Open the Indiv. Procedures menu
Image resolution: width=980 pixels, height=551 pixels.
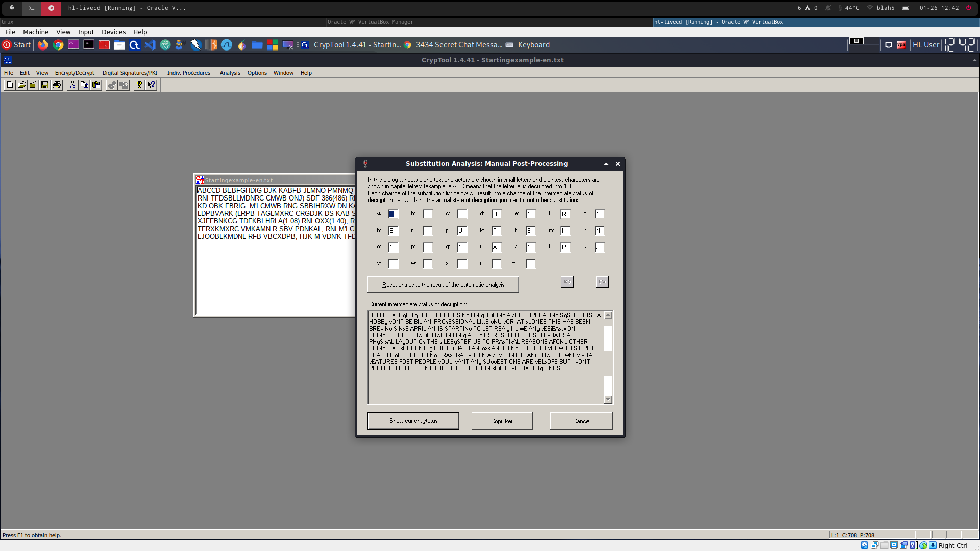[188, 73]
